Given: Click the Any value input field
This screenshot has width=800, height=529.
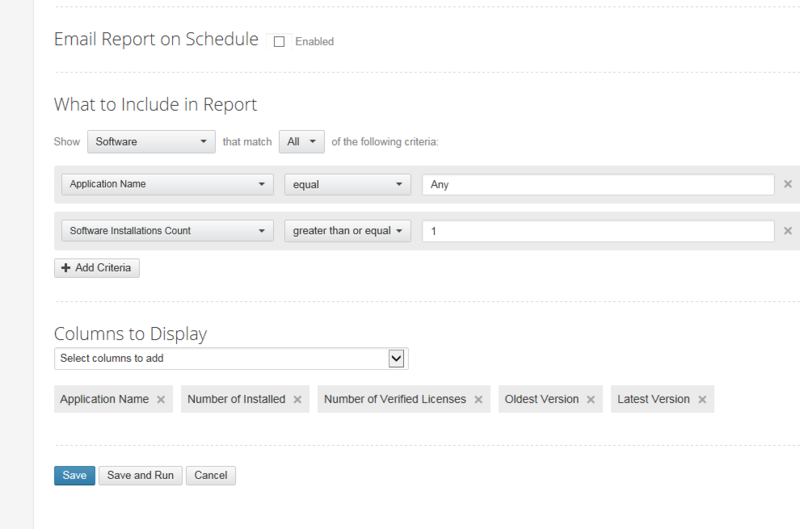Looking at the screenshot, I should click(x=598, y=185).
